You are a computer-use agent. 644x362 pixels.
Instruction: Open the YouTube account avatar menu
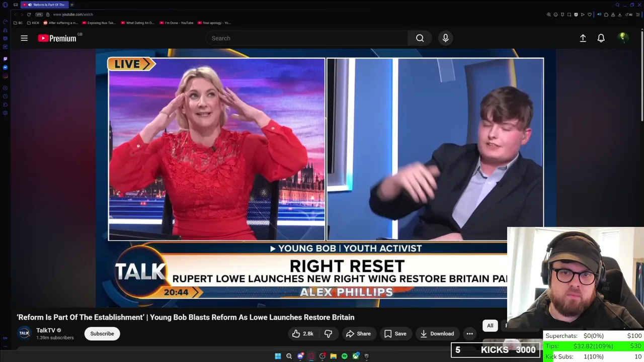[623, 38]
